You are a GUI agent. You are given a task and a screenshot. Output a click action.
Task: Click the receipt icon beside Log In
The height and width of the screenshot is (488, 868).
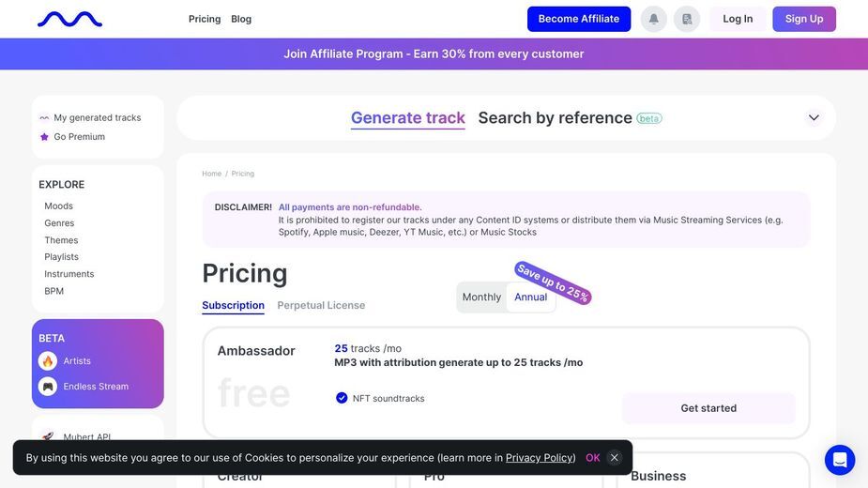click(687, 19)
